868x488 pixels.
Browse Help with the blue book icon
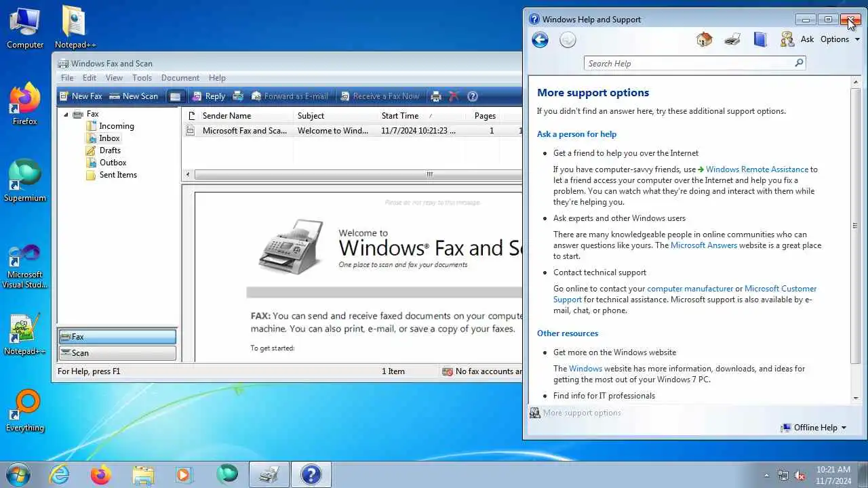click(x=759, y=39)
